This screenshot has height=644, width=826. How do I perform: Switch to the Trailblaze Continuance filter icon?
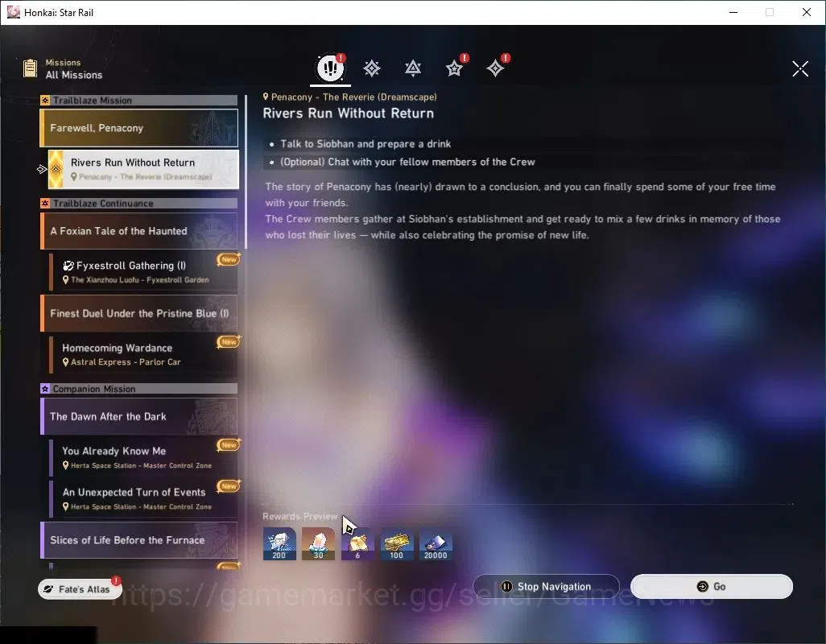click(413, 68)
